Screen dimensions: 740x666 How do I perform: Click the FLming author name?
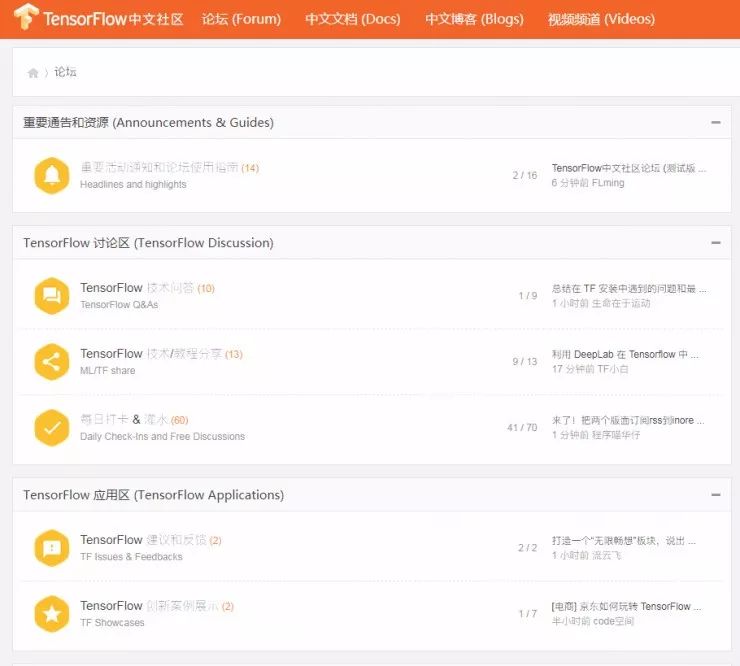[x=607, y=183]
